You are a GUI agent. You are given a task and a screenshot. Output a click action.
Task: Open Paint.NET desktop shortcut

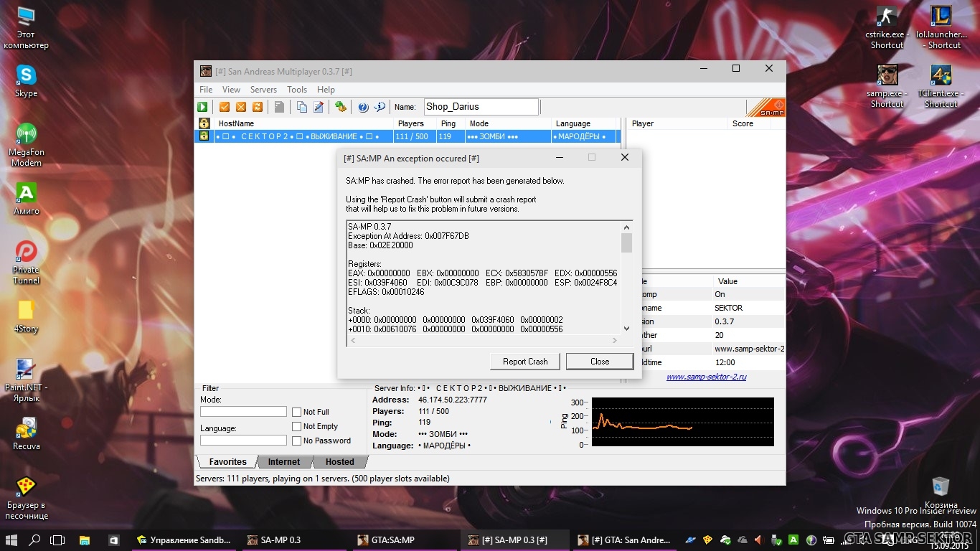27,380
